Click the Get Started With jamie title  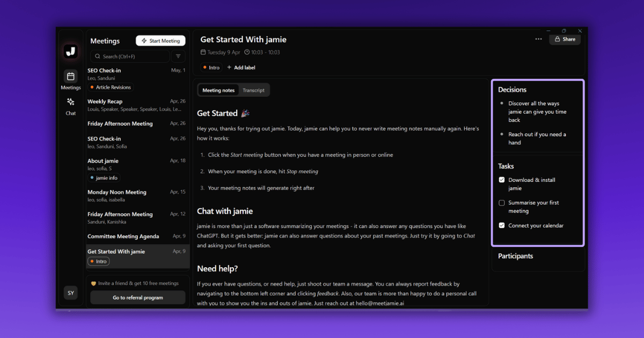[243, 40]
